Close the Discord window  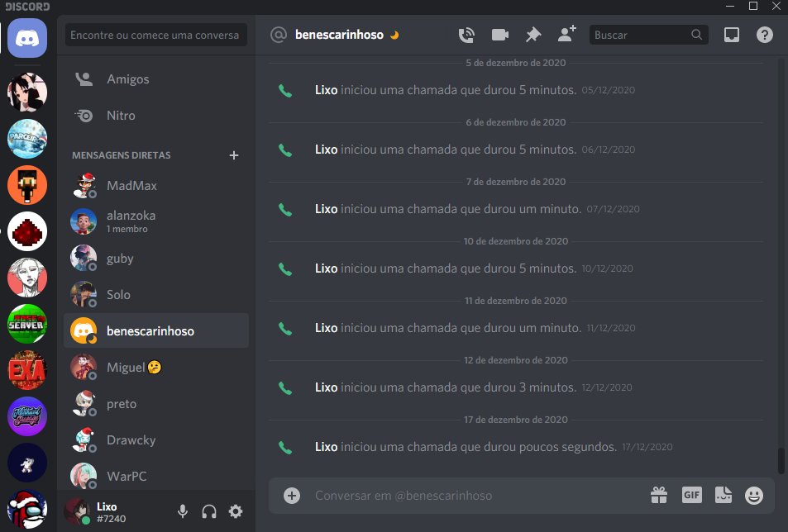click(776, 6)
